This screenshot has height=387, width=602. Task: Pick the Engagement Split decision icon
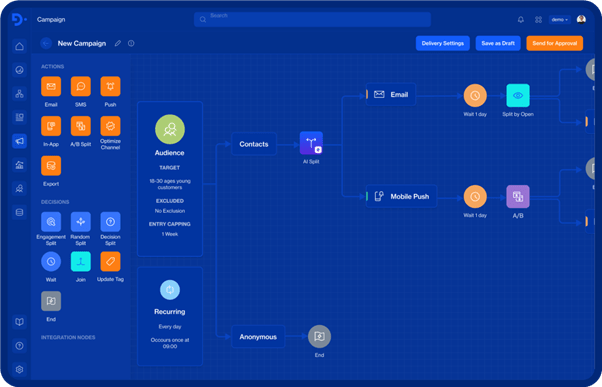point(51,222)
